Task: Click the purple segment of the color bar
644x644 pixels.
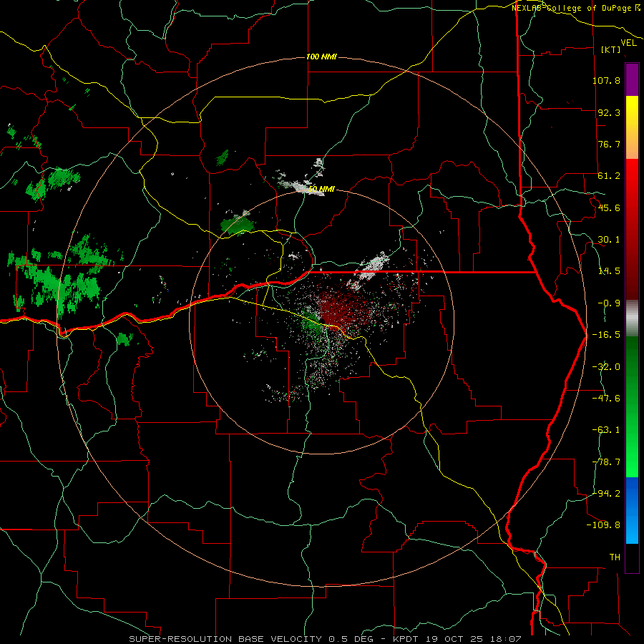Action: 632,79
